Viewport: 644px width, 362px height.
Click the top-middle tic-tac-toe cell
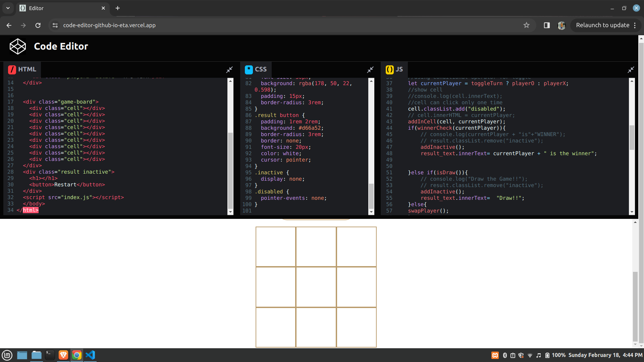(x=316, y=247)
